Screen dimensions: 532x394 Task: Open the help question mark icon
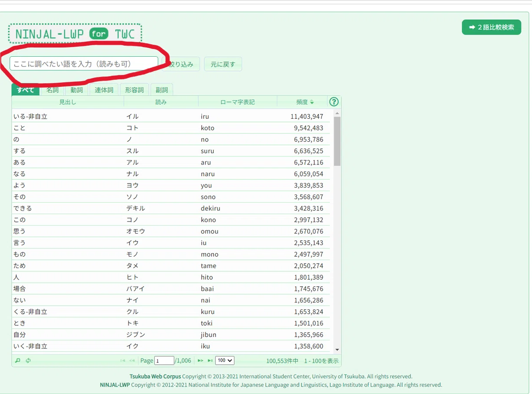coord(334,102)
